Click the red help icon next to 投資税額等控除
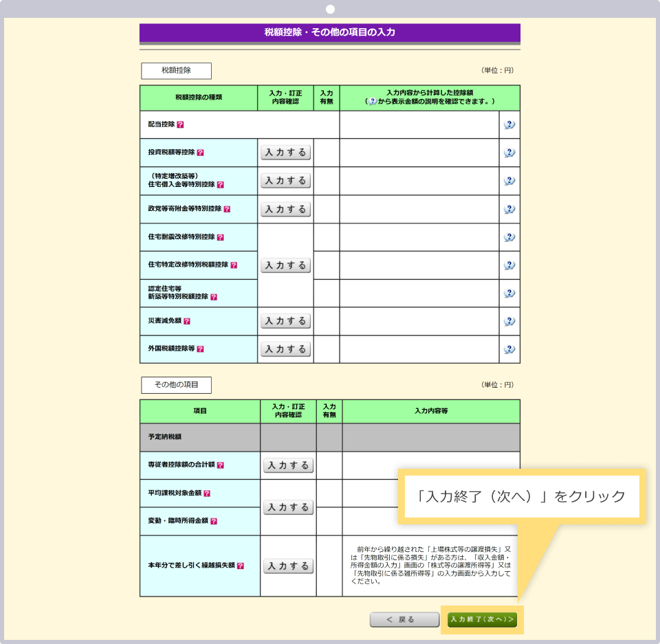The image size is (660, 644). [200, 153]
